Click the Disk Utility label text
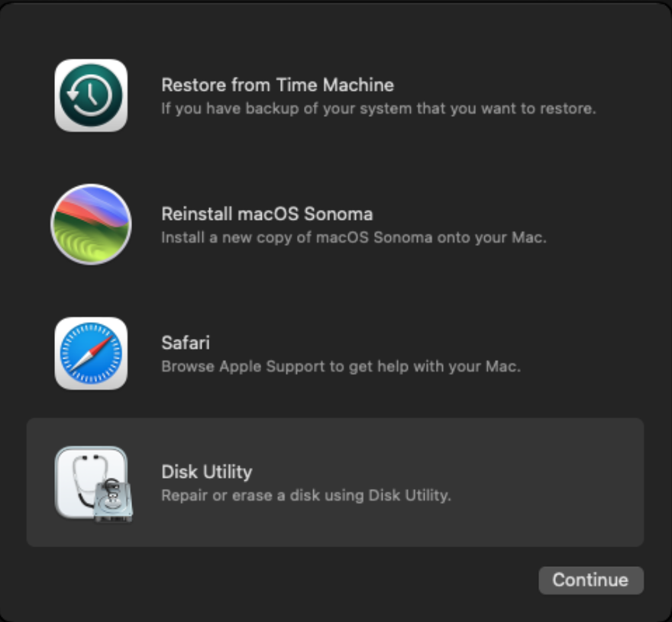672x622 pixels. tap(205, 472)
